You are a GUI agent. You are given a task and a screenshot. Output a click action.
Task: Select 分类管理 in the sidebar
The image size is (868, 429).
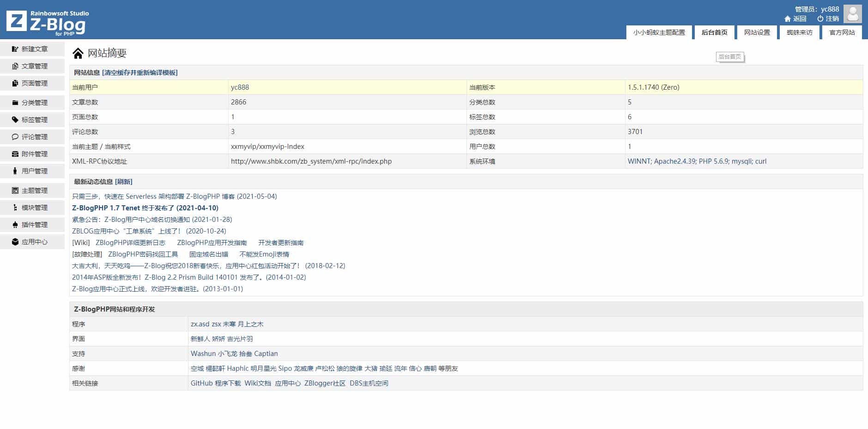[32, 103]
